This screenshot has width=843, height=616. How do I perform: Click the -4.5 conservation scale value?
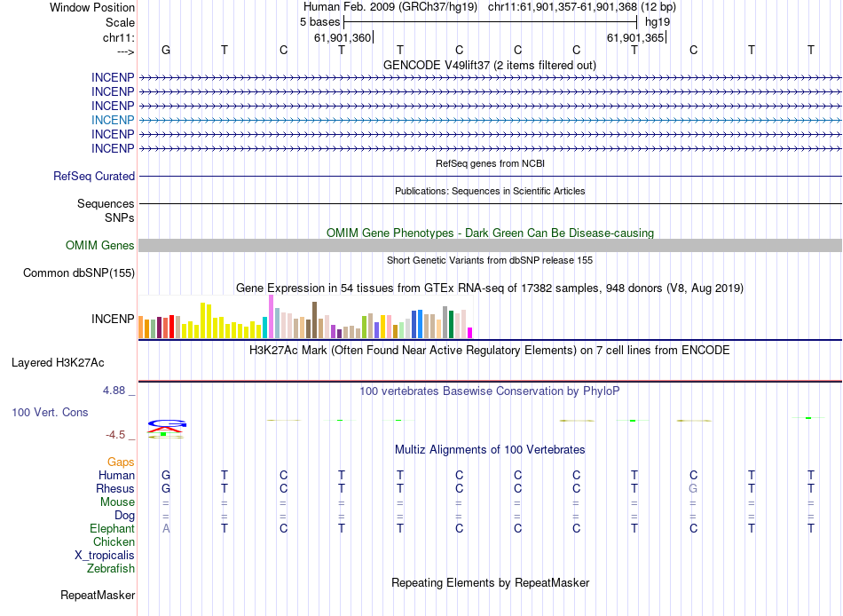115,435
